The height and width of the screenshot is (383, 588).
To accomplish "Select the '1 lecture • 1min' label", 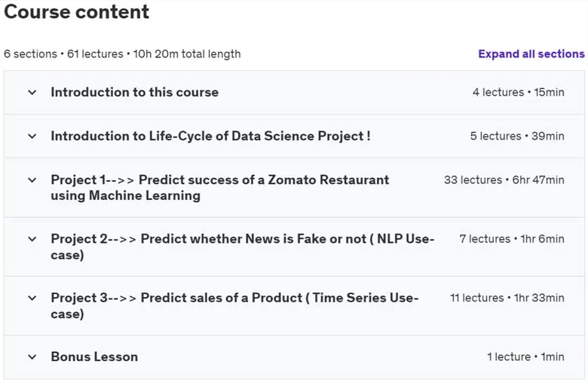I will (x=525, y=357).
